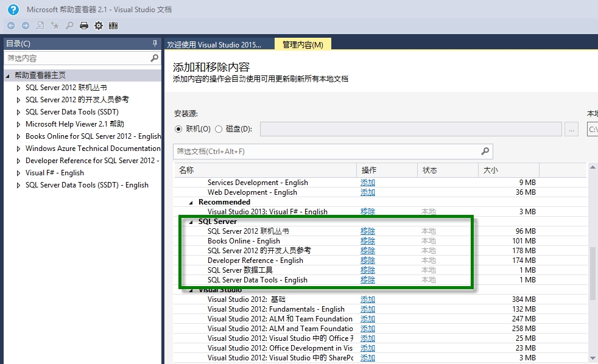This screenshot has height=364, width=598.
Task: Toggle the pin icon on 目录 panel
Action: [x=155, y=43]
